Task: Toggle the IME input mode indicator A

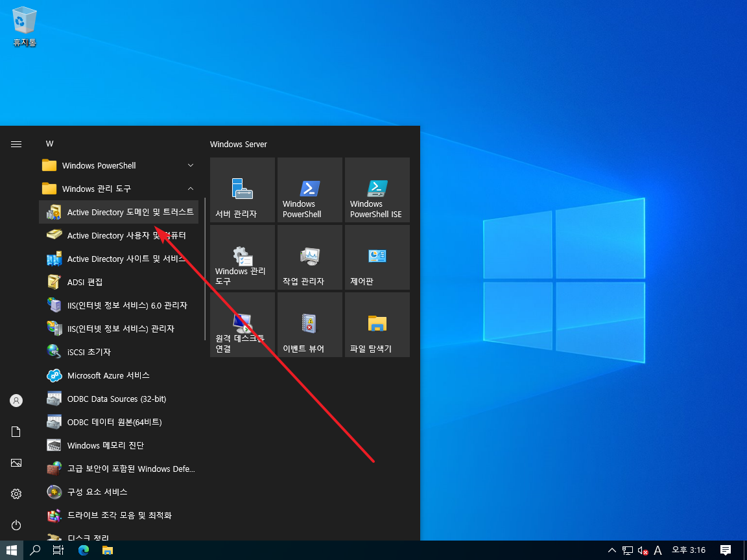Action: coord(658,550)
